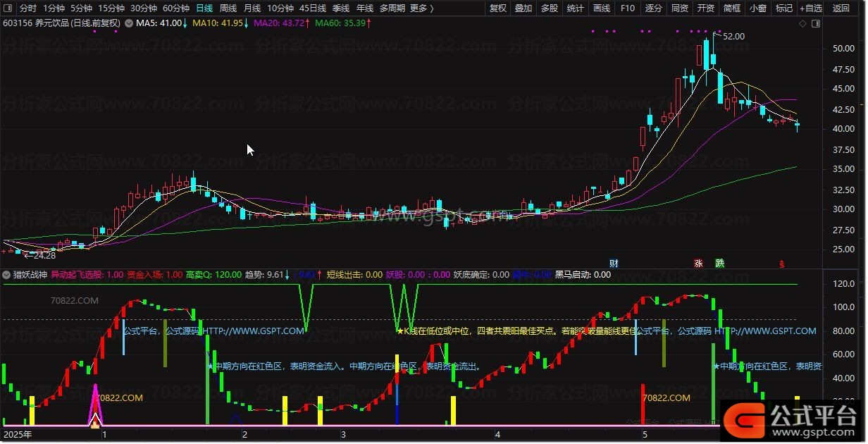The image size is (868, 444).
Task: Click the yellow star before K线在低位或中位 text
Action: pyautogui.click(x=400, y=331)
